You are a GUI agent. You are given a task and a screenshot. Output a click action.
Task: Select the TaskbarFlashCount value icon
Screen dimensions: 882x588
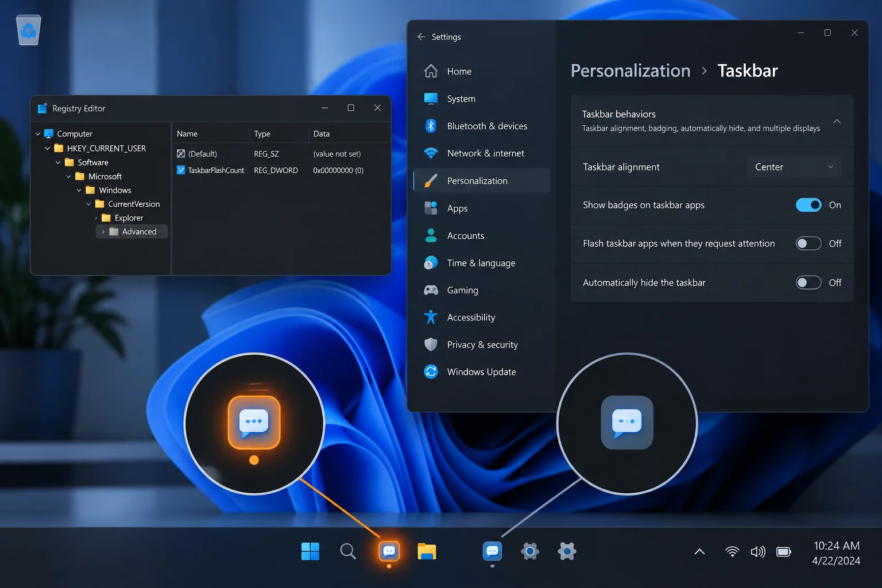point(181,170)
